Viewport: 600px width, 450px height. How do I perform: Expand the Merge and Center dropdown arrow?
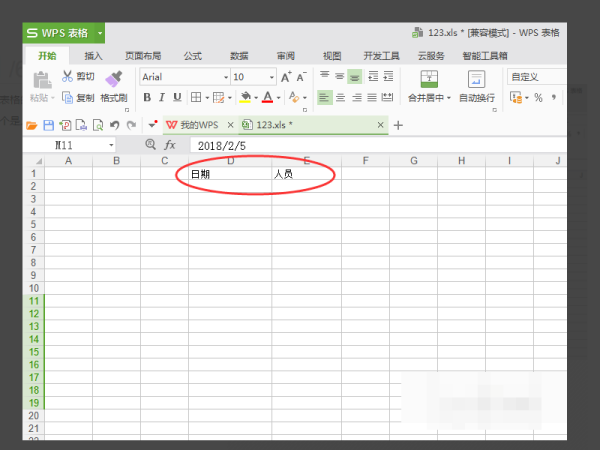coord(448,98)
